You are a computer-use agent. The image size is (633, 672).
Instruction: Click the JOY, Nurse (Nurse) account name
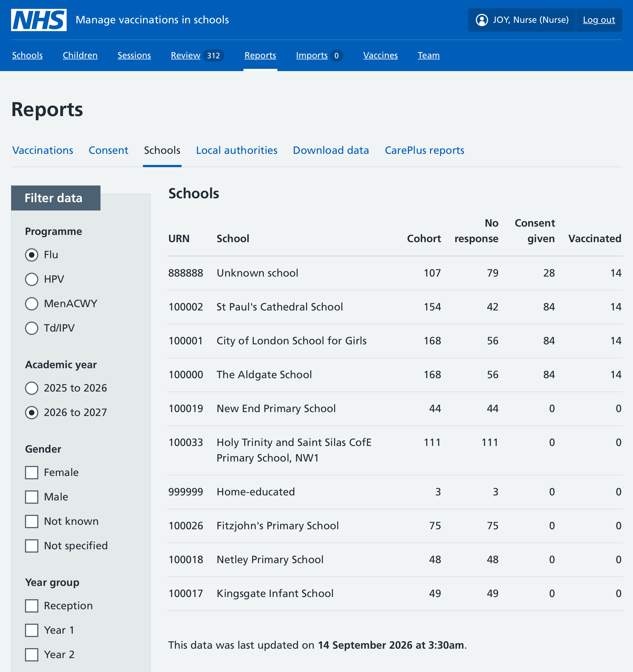click(531, 20)
